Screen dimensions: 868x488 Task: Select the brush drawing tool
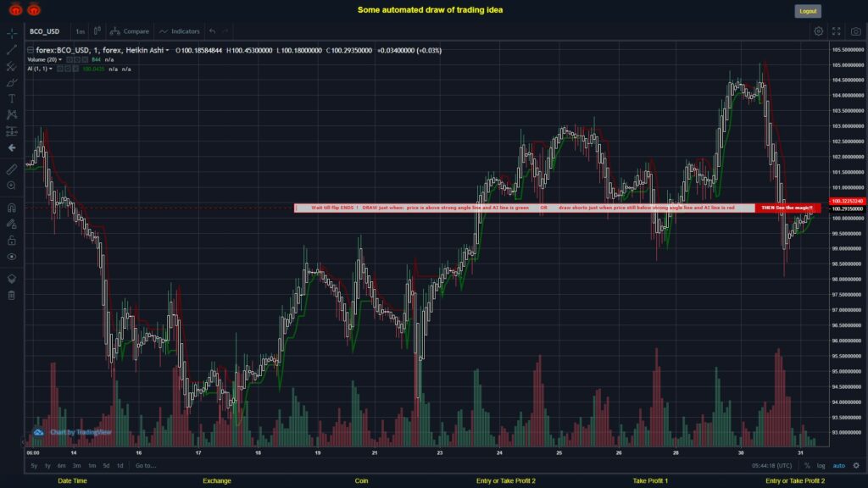(x=12, y=82)
